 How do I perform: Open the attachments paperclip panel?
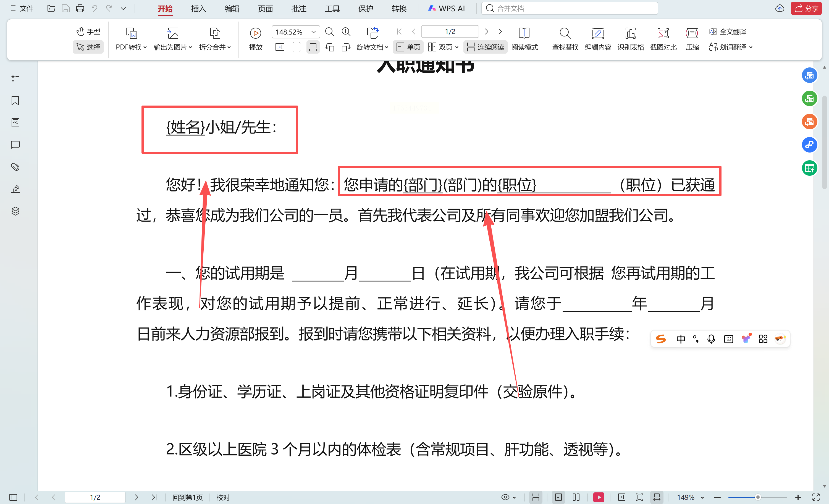point(15,167)
